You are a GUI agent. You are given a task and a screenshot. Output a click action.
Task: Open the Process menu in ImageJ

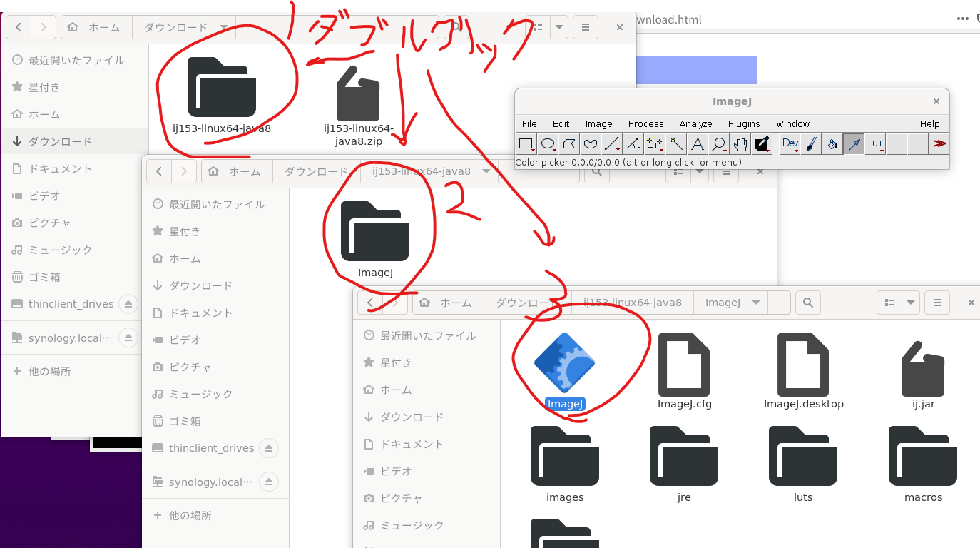click(x=646, y=123)
